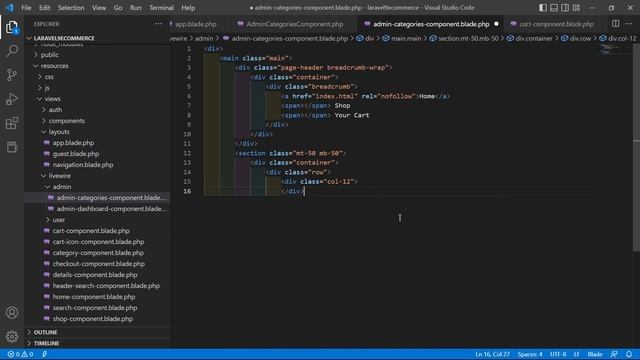Open the Run menu
Image resolution: width=640 pixels, height=360 pixels.
coord(136,8)
